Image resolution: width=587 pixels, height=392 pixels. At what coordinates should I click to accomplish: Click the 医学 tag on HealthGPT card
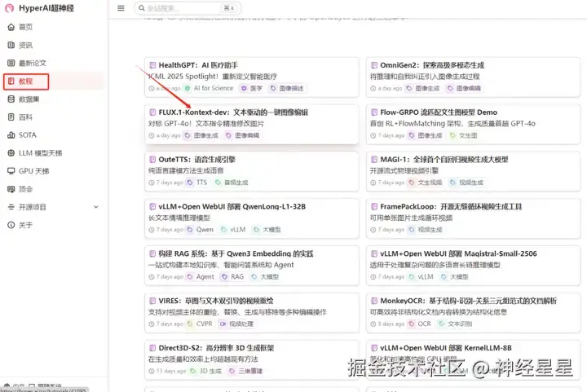coord(252,88)
